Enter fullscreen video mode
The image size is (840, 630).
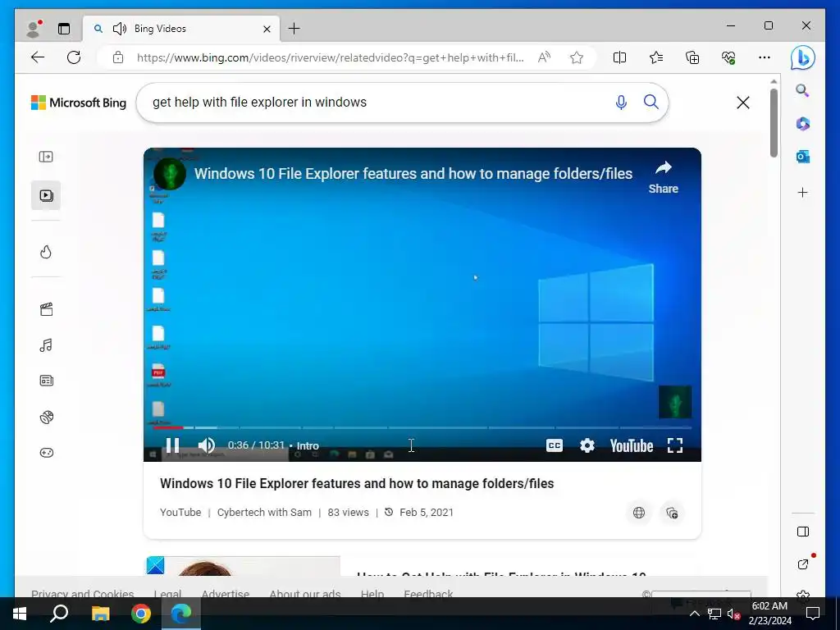coord(675,445)
